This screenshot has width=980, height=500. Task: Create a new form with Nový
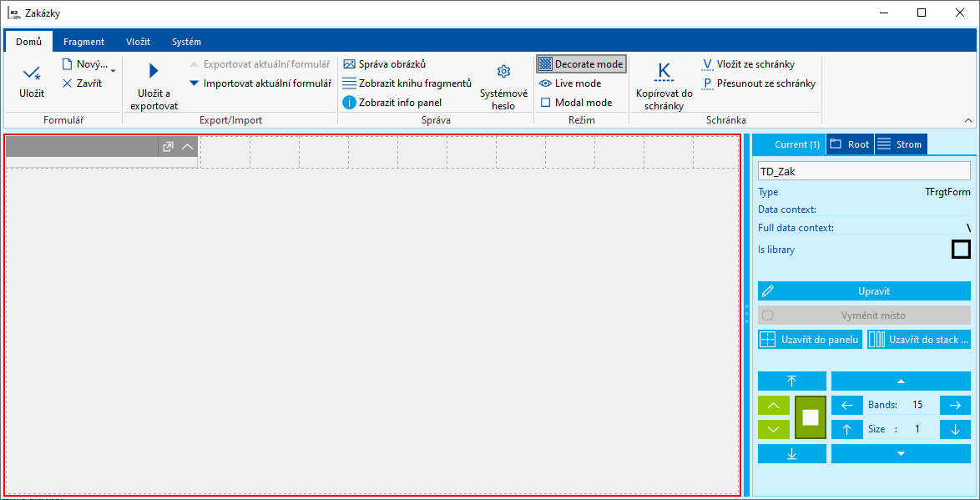tap(84, 64)
